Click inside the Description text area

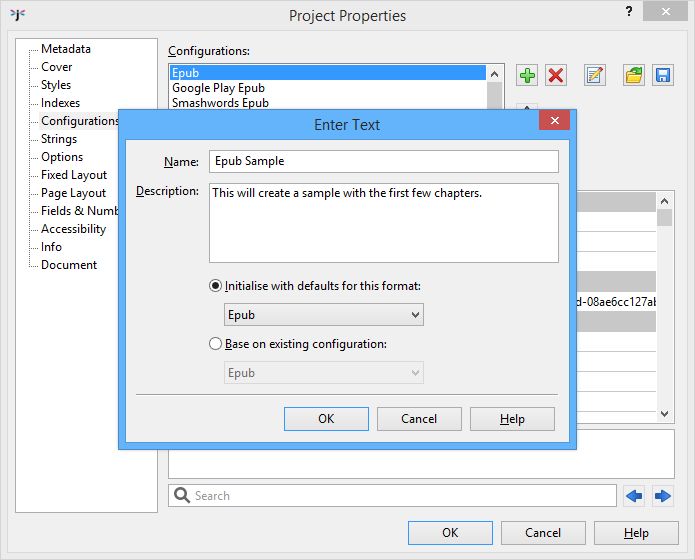[x=383, y=222]
